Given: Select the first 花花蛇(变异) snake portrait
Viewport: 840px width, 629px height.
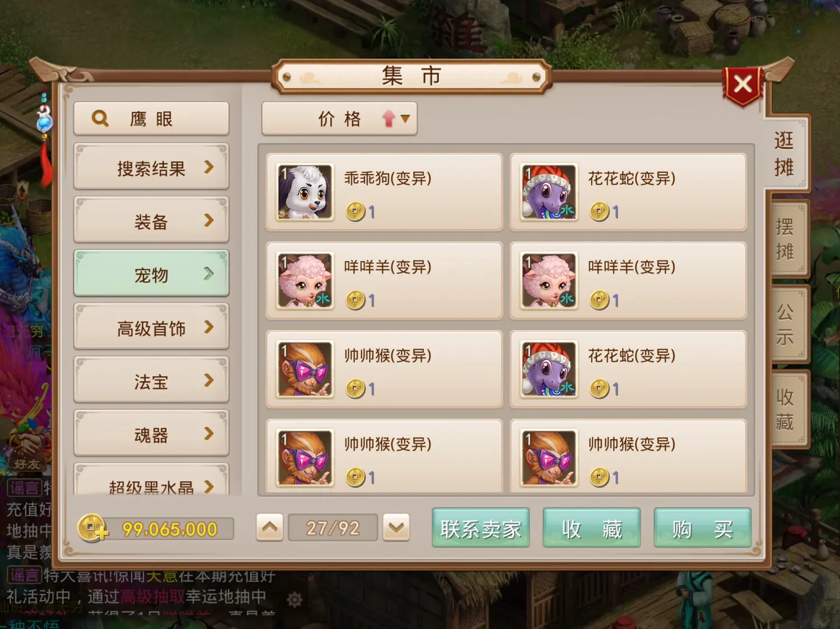Looking at the screenshot, I should (x=549, y=192).
